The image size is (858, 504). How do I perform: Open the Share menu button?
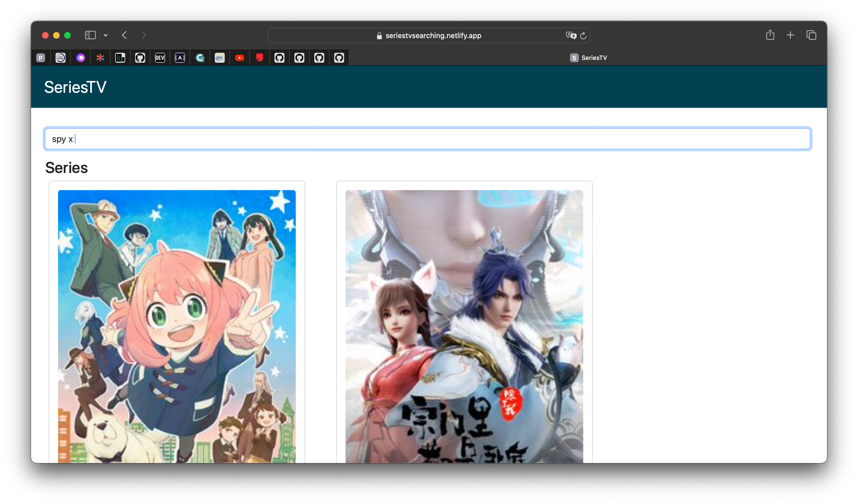[x=770, y=35]
